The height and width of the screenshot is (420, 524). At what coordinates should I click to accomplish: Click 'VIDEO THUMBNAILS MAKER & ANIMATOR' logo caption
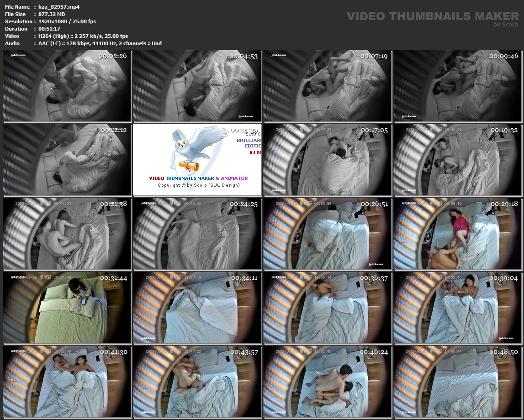(x=199, y=178)
